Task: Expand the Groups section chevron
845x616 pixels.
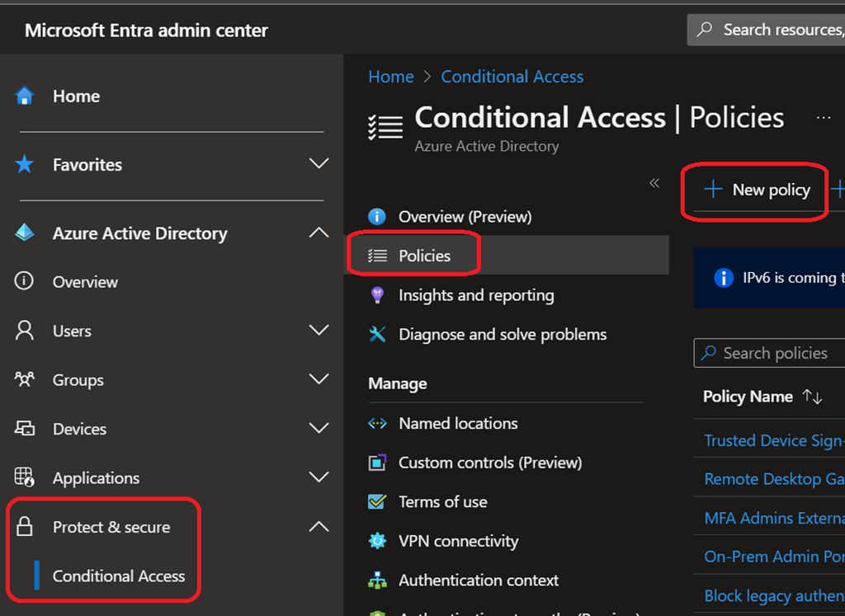Action: pos(319,379)
